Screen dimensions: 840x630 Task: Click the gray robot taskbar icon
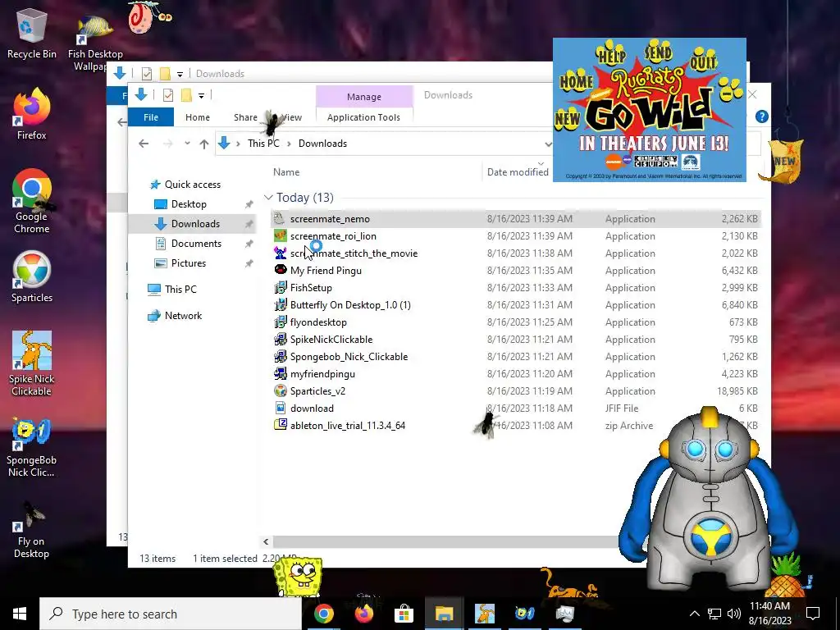[564, 614]
